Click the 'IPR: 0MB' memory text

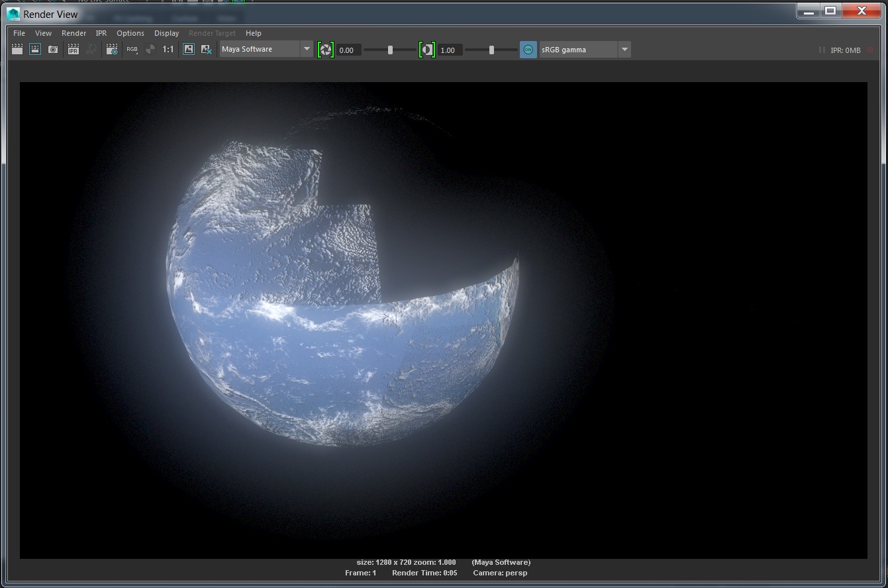[x=846, y=50]
